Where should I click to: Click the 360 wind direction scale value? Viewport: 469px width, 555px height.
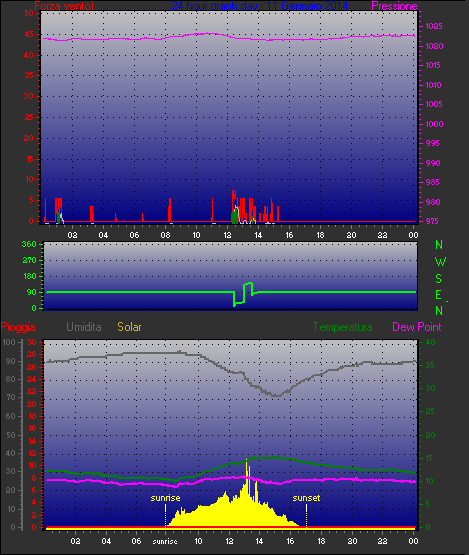(29, 244)
